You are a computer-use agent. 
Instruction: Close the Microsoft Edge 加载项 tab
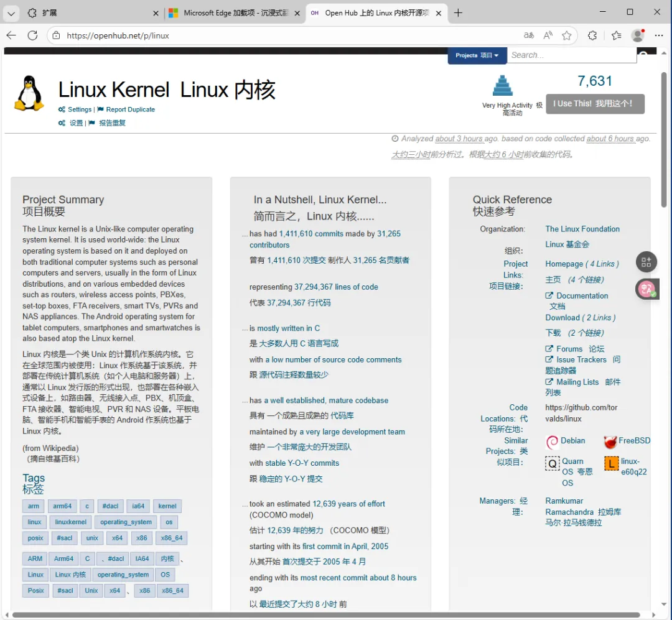tap(297, 13)
